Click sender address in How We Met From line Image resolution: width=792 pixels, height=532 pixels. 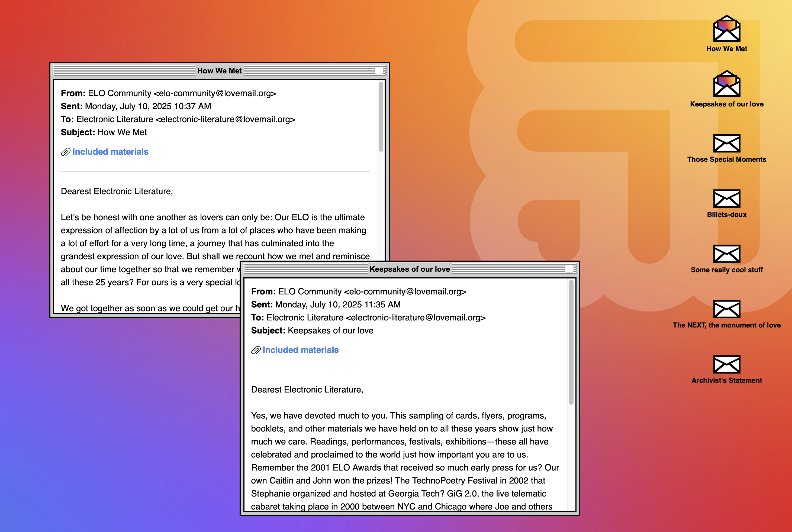tap(215, 93)
